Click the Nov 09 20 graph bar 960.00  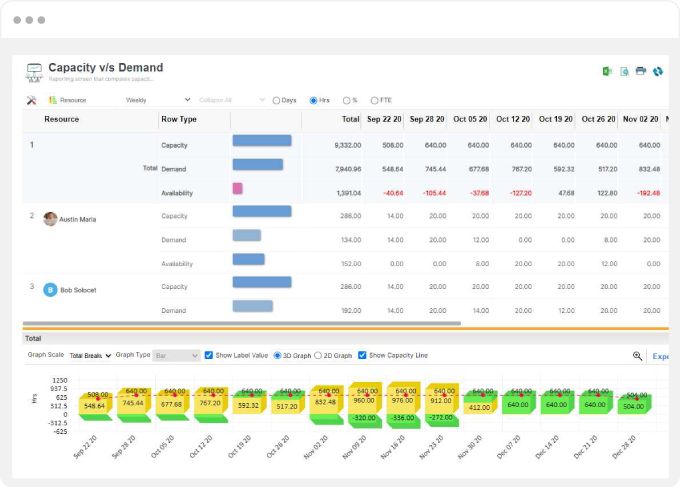click(x=364, y=401)
